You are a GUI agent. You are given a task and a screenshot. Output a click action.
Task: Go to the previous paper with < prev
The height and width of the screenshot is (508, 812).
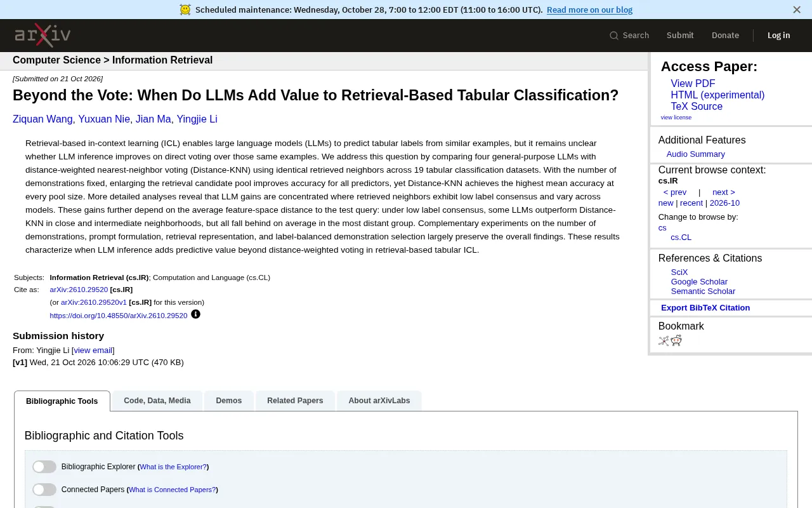[x=675, y=192]
